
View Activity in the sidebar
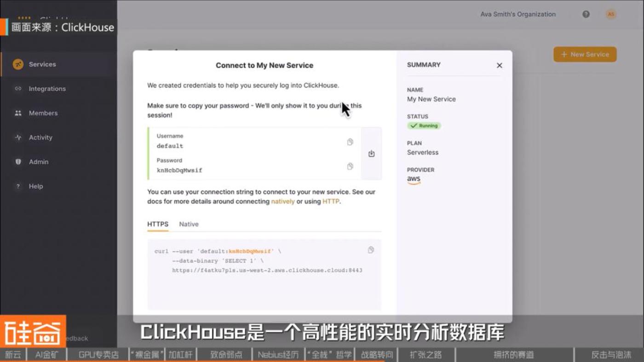40,137
